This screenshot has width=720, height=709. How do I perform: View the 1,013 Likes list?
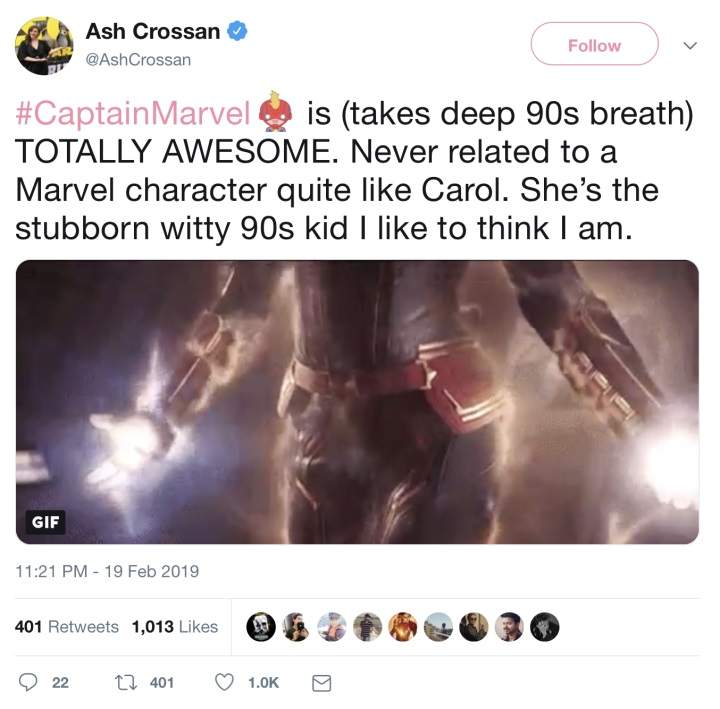[174, 626]
